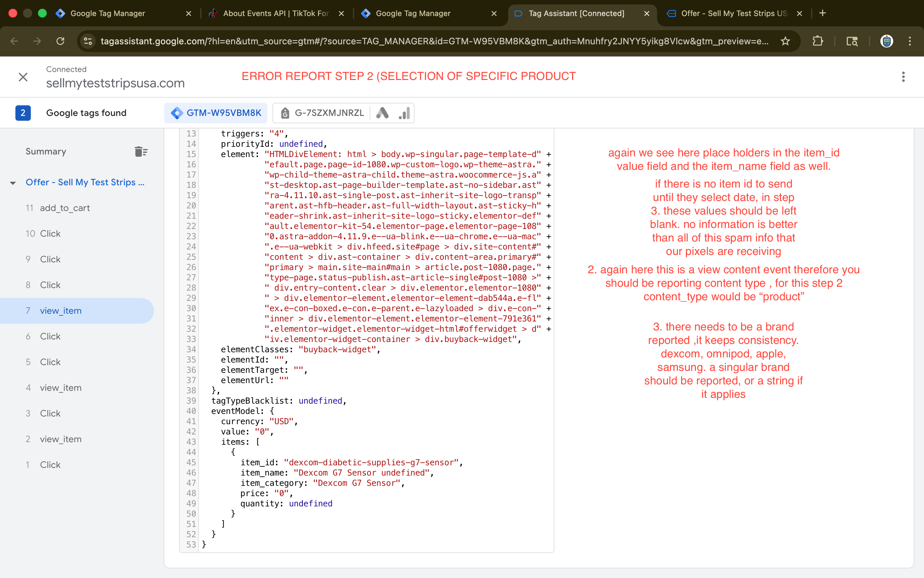Collapse the Offer - Sell My Test Strips page

click(13, 183)
